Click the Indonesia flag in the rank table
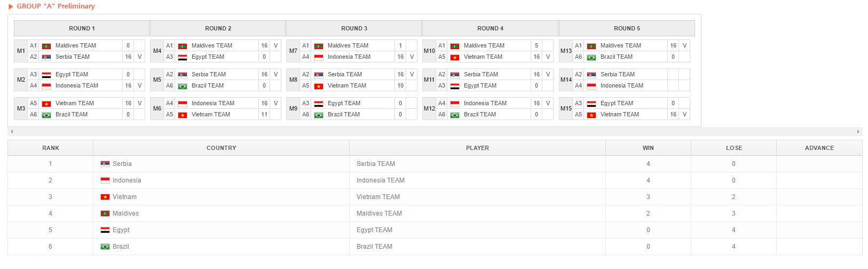The height and width of the screenshot is (269, 868). pyautogui.click(x=105, y=180)
